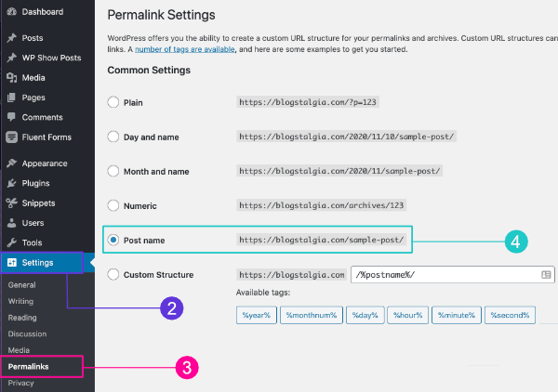Open the Appearance menu
Screen dimensions: 558x392
tap(45, 163)
